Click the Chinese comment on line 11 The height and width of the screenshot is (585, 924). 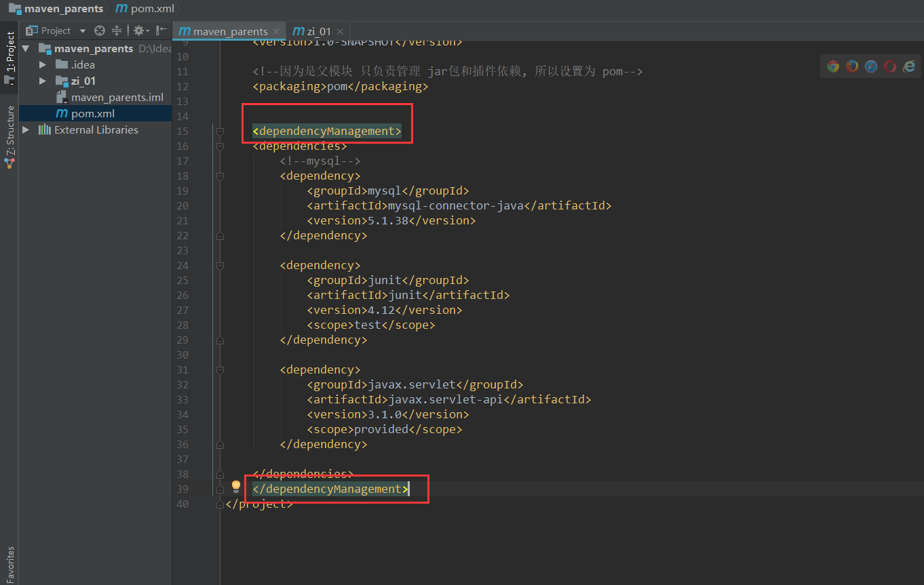click(448, 72)
